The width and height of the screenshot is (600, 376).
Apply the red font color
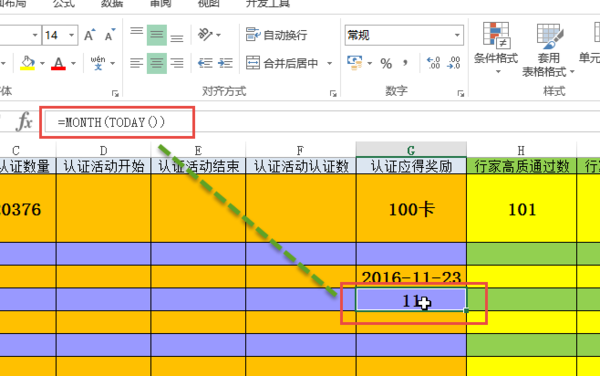[x=58, y=63]
